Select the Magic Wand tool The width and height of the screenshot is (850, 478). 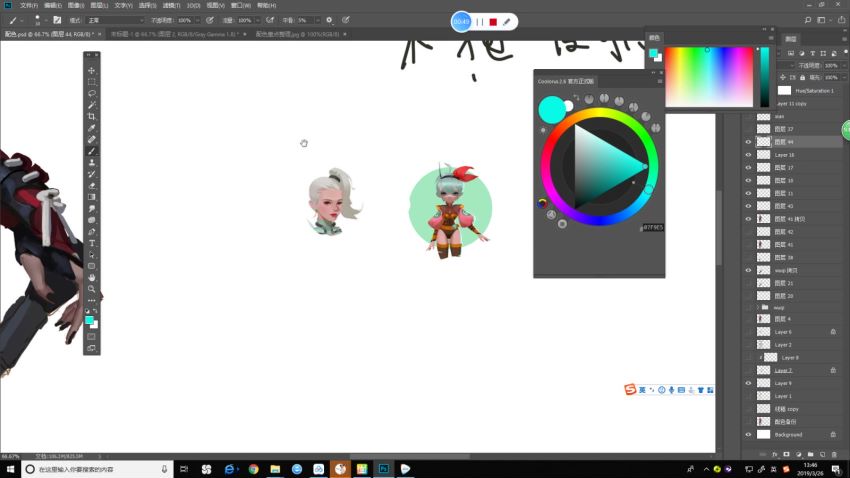92,105
